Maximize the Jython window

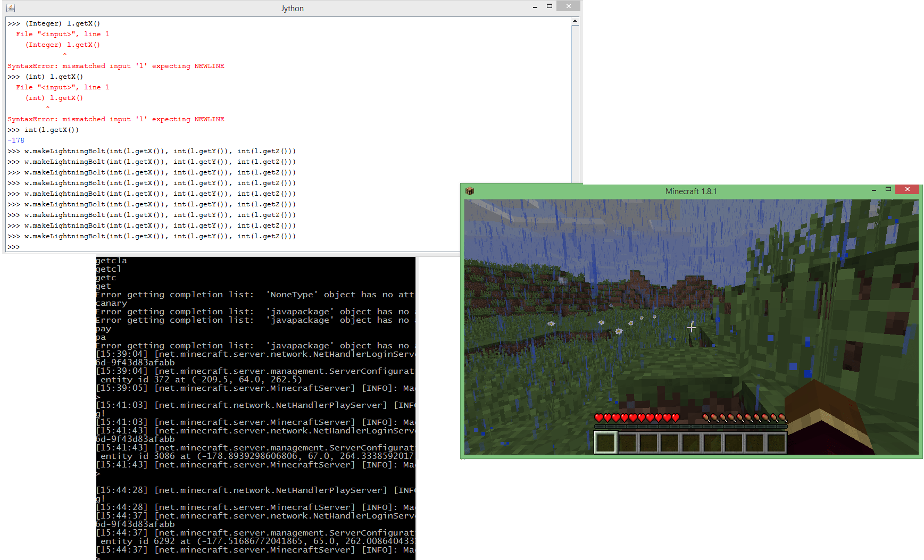[x=550, y=6]
